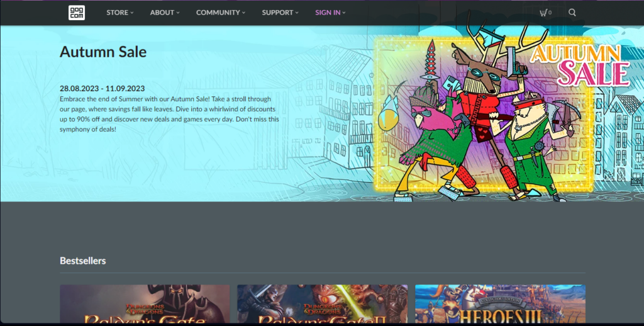Viewport: 644px width, 326px height.
Task: Open the Baldur's Gate II game thumbnail
Action: [x=323, y=304]
